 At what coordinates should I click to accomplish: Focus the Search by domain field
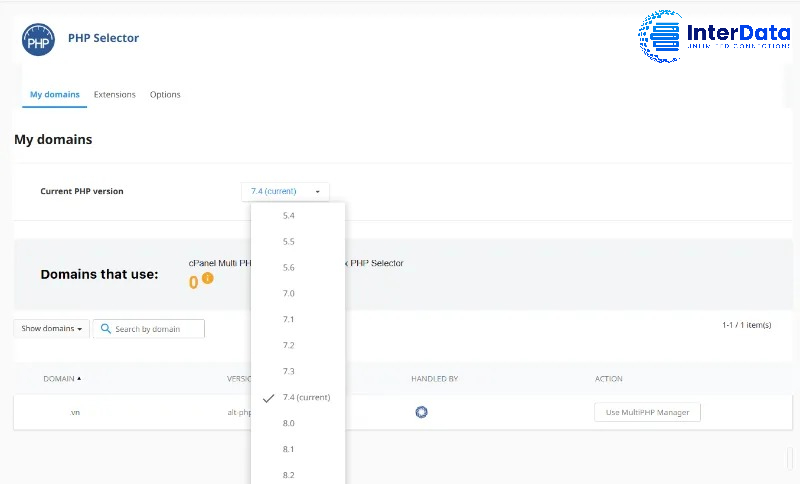148,328
